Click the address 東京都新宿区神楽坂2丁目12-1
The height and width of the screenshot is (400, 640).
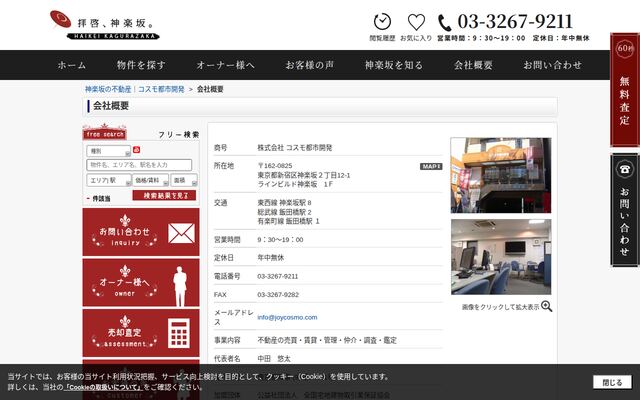[x=304, y=175]
